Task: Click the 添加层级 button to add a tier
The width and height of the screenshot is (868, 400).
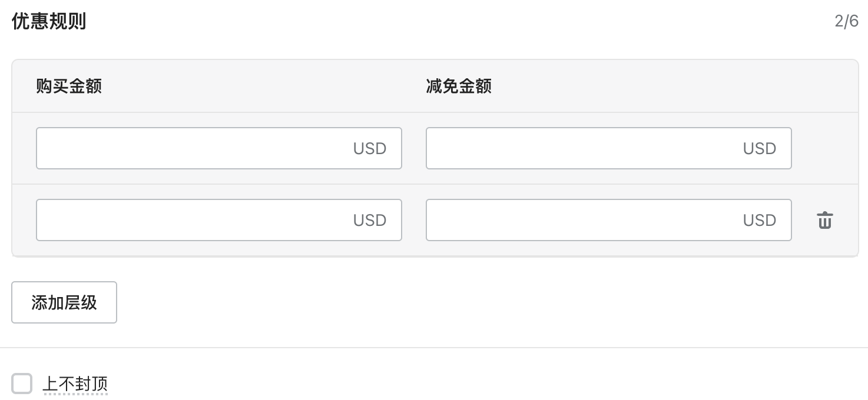Action: (64, 302)
